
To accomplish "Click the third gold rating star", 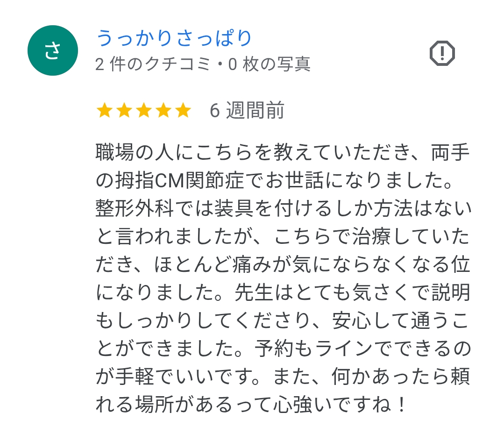I will [x=143, y=111].
